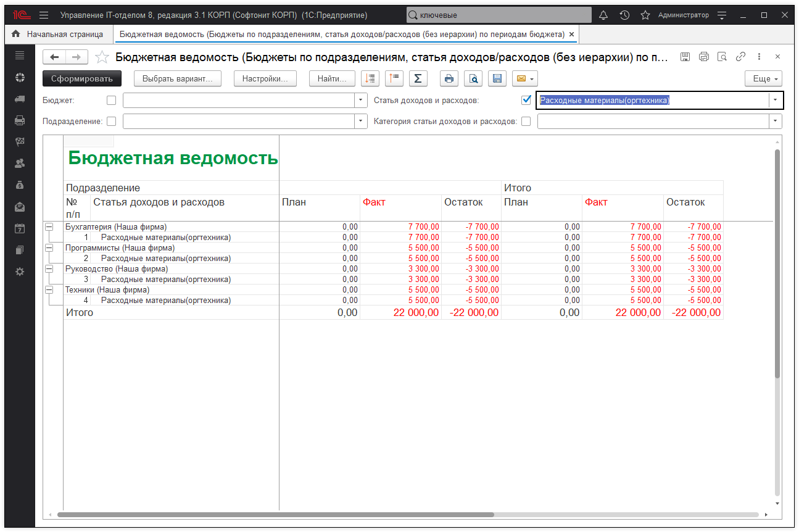Image resolution: width=799 pixels, height=532 pixels.
Task: Add report to favorites with star icon
Action: point(102,57)
